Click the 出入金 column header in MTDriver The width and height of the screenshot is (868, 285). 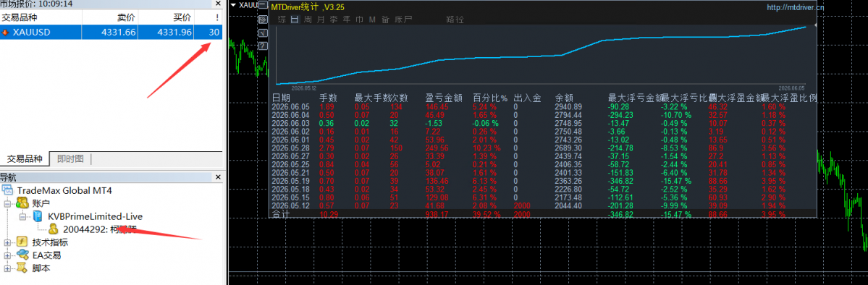(527, 98)
